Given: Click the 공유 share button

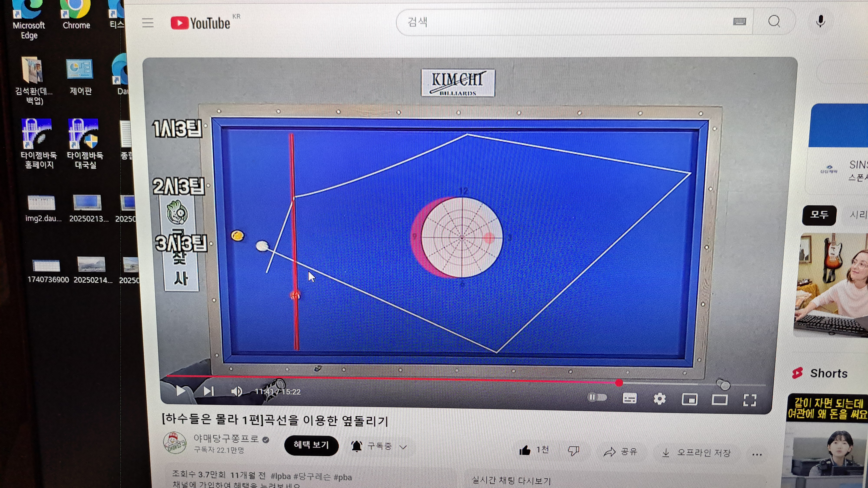Looking at the screenshot, I should [x=620, y=452].
